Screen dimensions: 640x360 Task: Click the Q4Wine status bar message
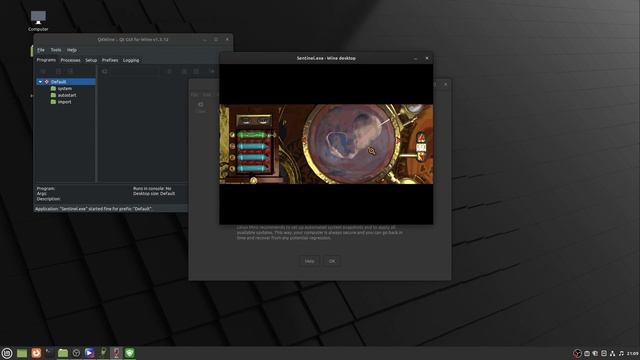point(93,209)
